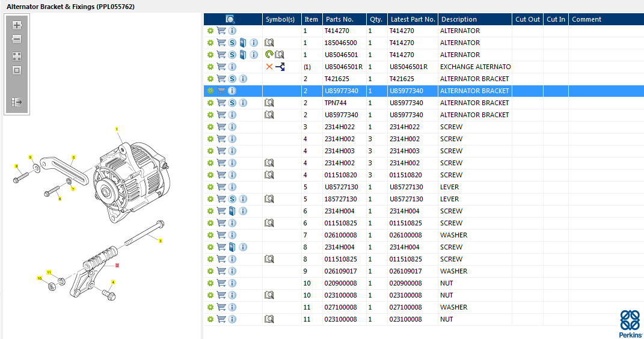Click EXCHANGE ALTERNATO description cell
The image size is (644, 339).
[475, 67]
